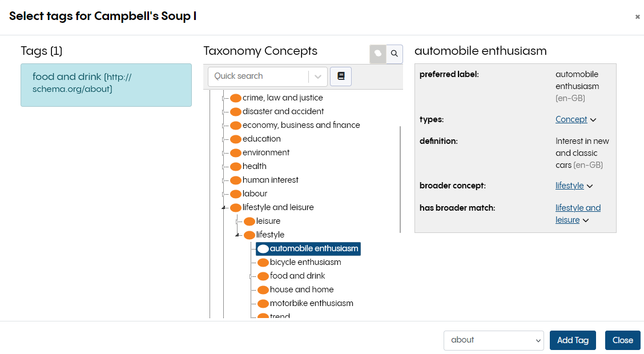Select 'motorbike enthusiasm' in the tree
Viewport: 644px width, 354px height.
pyautogui.click(x=311, y=303)
